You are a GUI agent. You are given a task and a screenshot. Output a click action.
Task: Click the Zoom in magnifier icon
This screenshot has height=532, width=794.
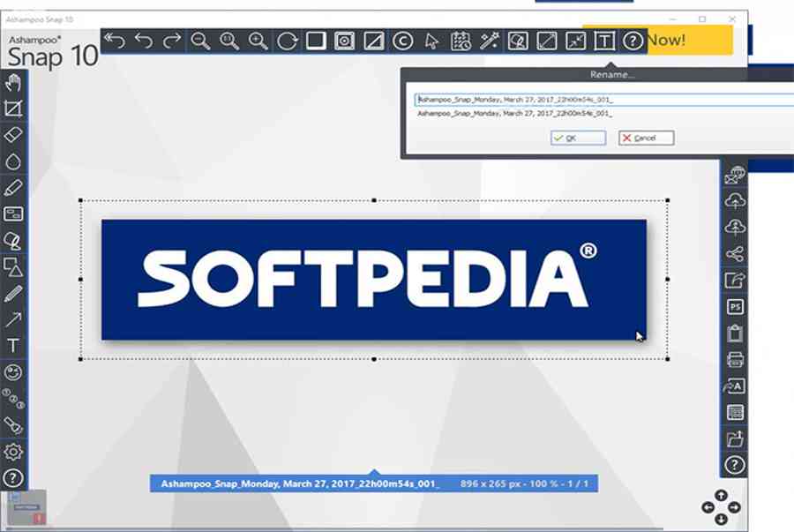point(258,41)
